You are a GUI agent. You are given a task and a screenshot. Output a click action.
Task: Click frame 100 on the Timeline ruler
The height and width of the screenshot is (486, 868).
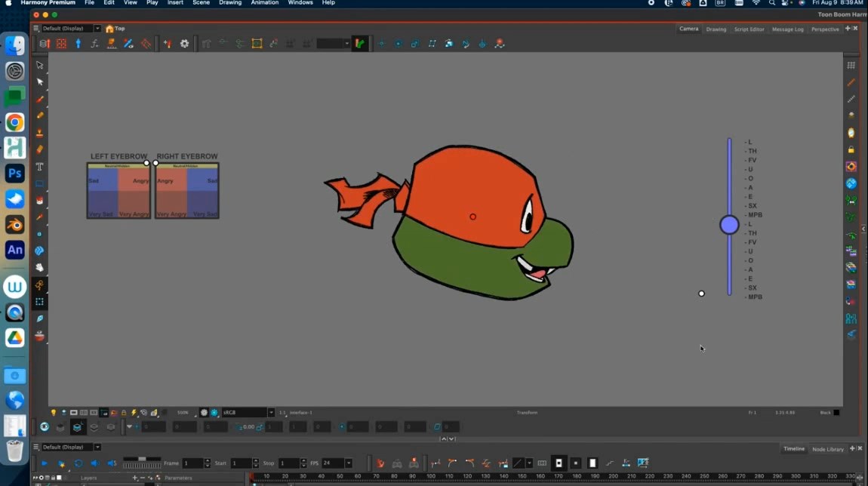[x=431, y=476]
